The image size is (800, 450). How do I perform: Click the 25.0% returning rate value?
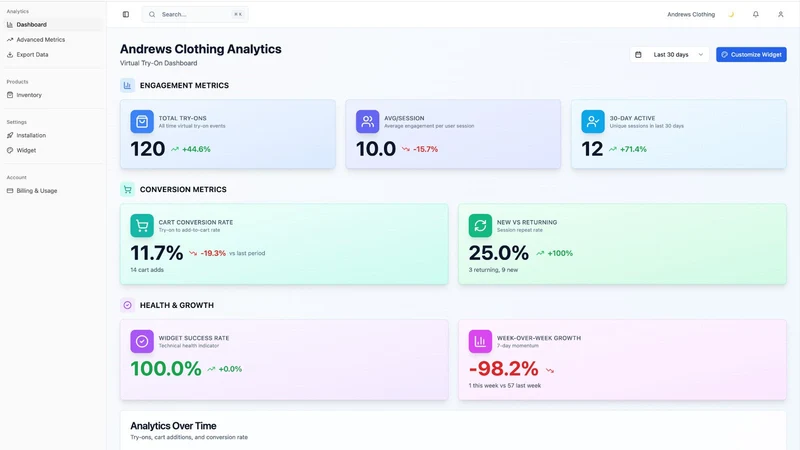click(x=498, y=253)
